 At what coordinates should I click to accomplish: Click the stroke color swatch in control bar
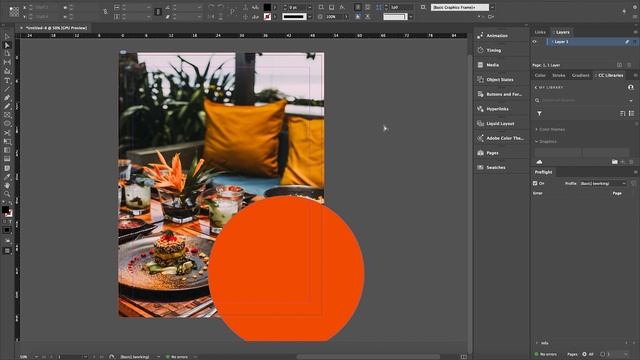[x=267, y=17]
